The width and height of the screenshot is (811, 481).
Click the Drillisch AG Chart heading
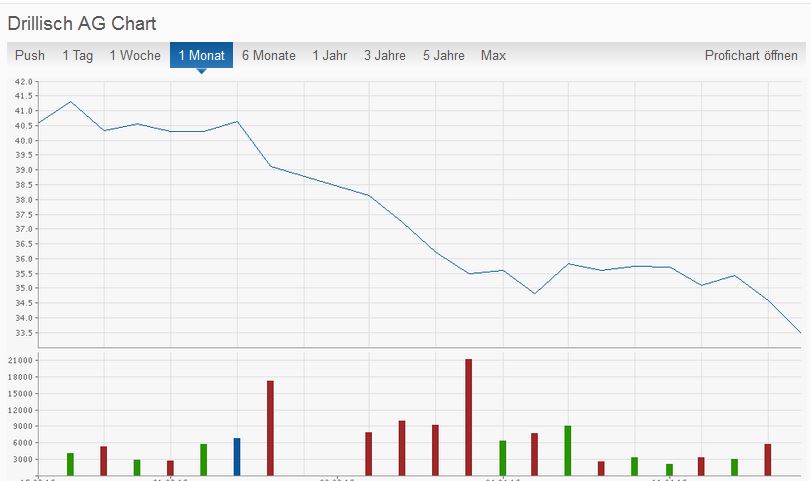pyautogui.click(x=82, y=24)
